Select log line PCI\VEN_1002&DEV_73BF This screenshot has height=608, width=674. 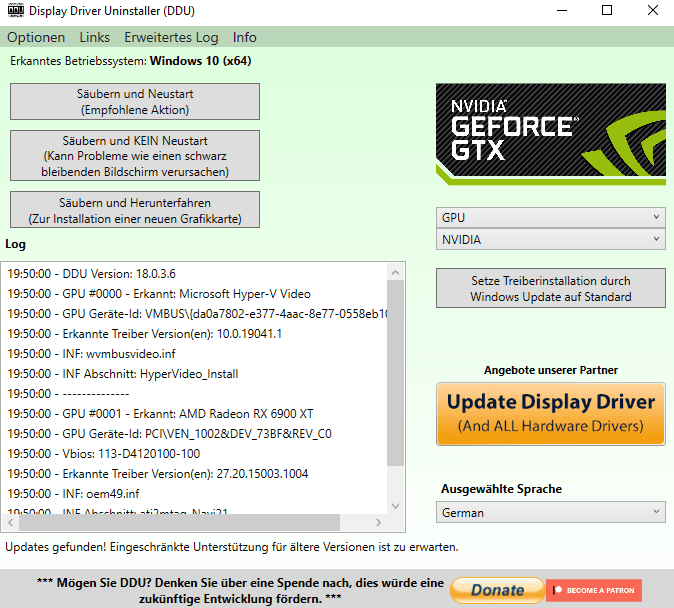(169, 434)
